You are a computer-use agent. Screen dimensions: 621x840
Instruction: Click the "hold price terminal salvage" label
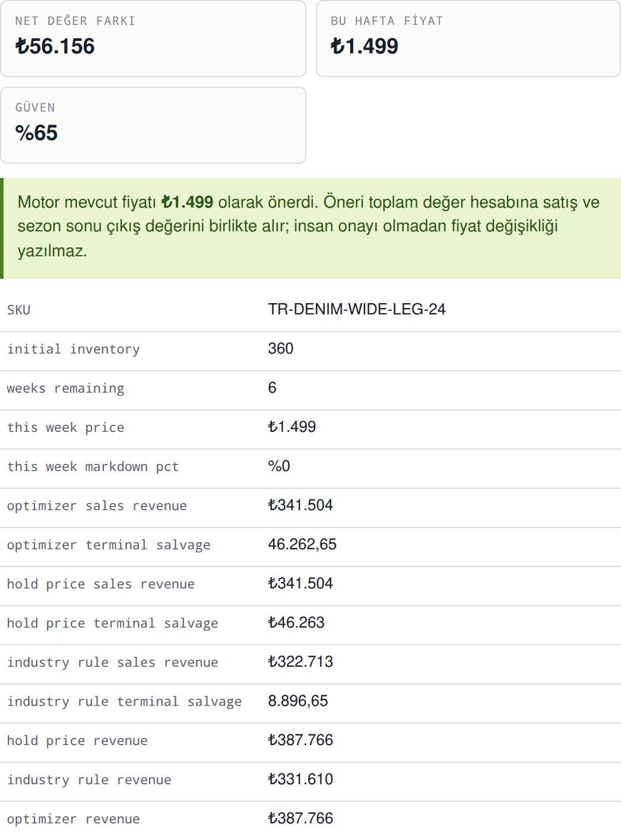pos(113,623)
